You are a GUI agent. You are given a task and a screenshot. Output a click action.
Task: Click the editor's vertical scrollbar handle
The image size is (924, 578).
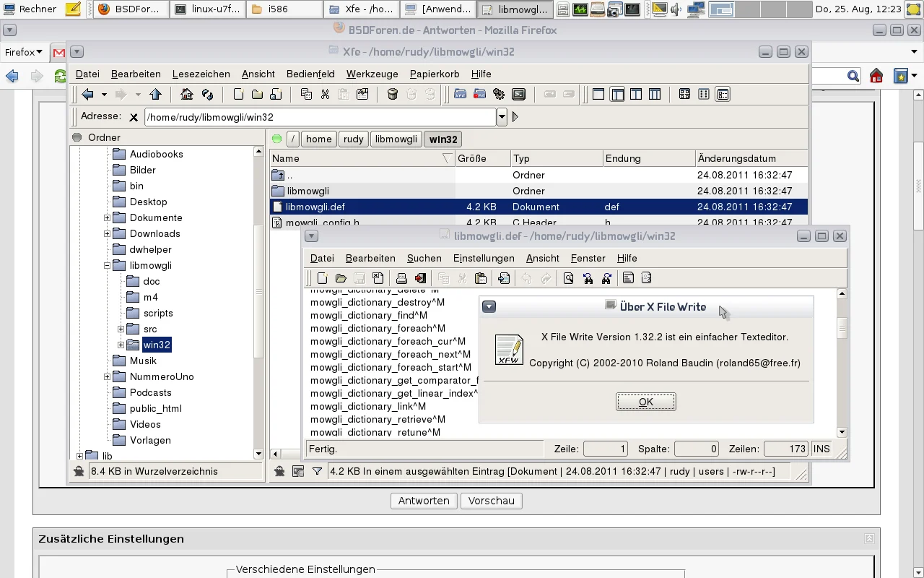coord(842,329)
